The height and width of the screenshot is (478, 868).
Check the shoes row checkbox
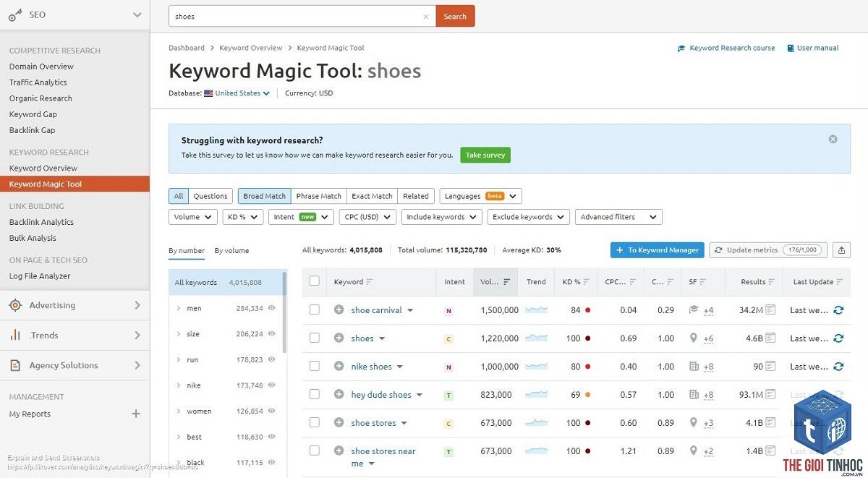(314, 338)
